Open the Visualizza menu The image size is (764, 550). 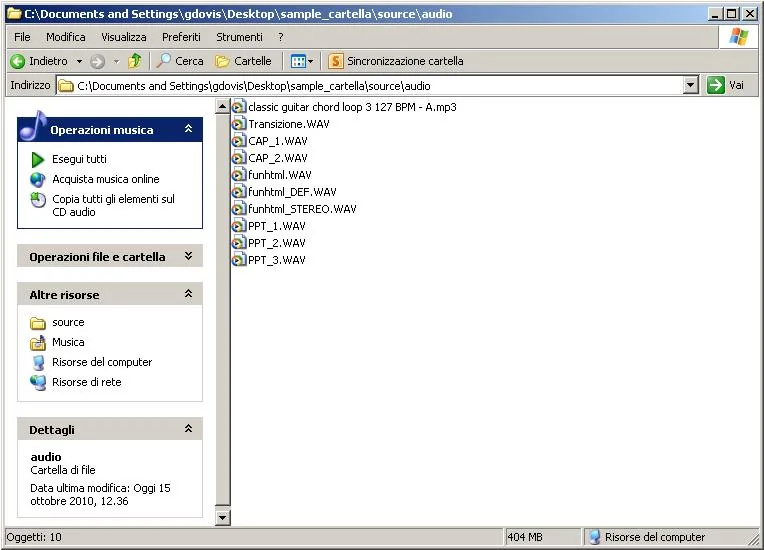tap(124, 37)
